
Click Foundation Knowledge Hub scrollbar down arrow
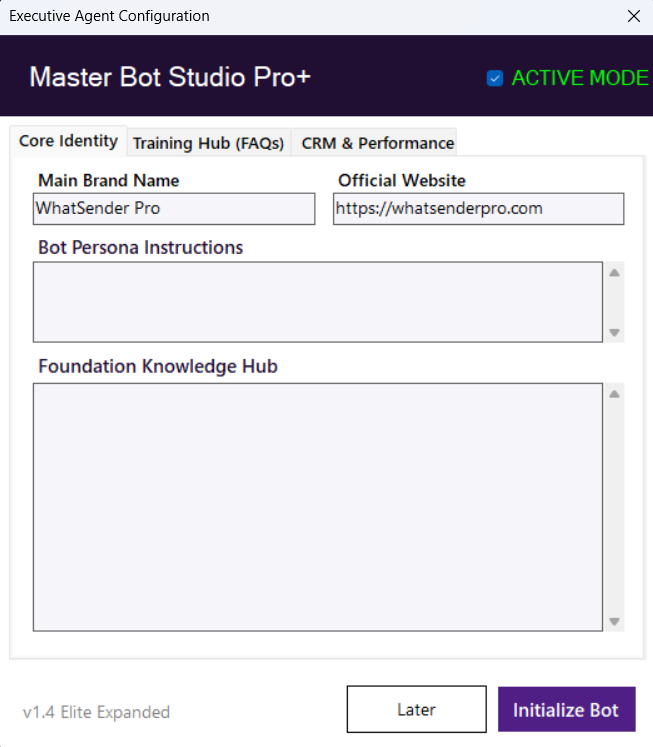[x=614, y=621]
